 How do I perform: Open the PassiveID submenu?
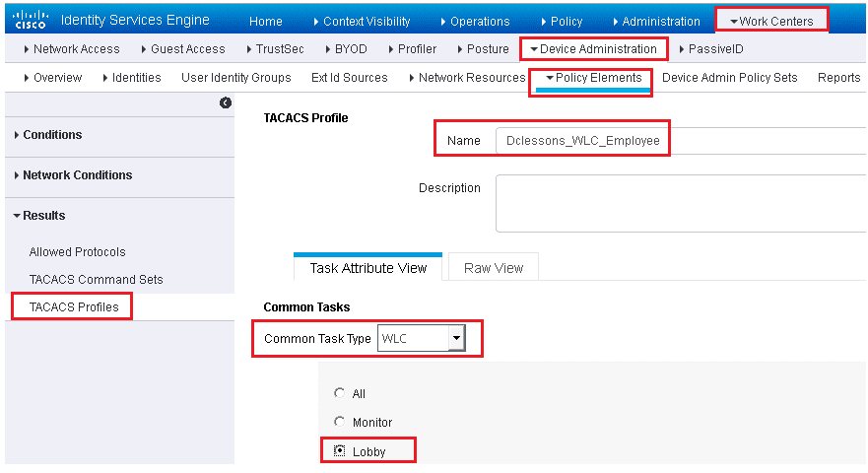[x=711, y=48]
